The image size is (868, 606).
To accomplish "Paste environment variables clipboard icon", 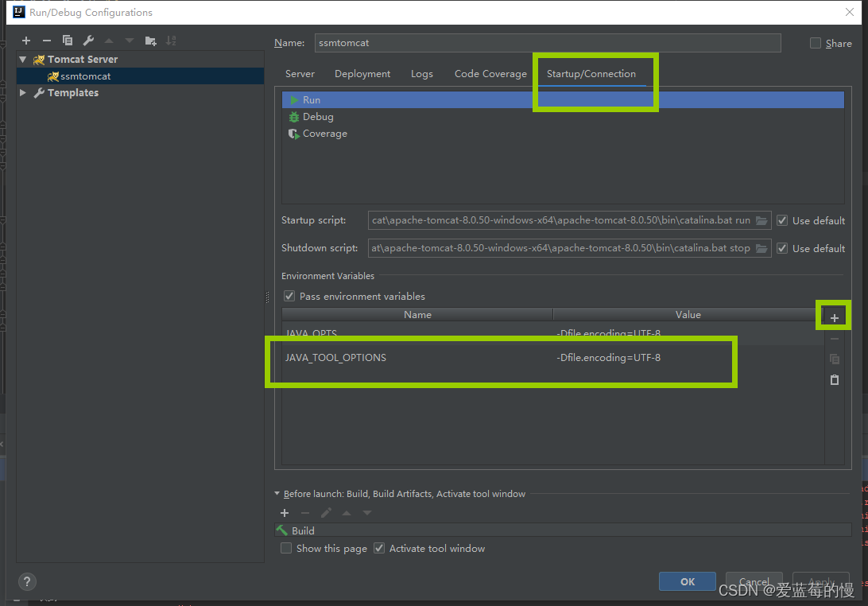I will tap(835, 380).
